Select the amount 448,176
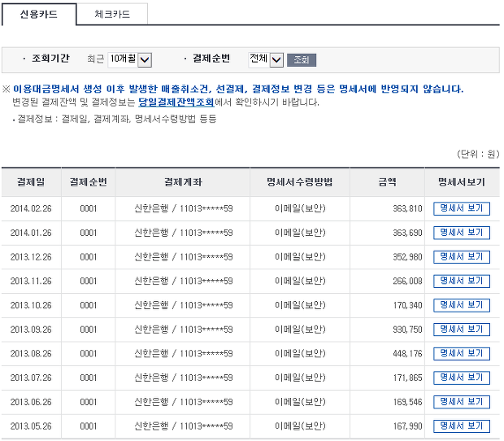The image size is (504, 441). pyautogui.click(x=407, y=353)
